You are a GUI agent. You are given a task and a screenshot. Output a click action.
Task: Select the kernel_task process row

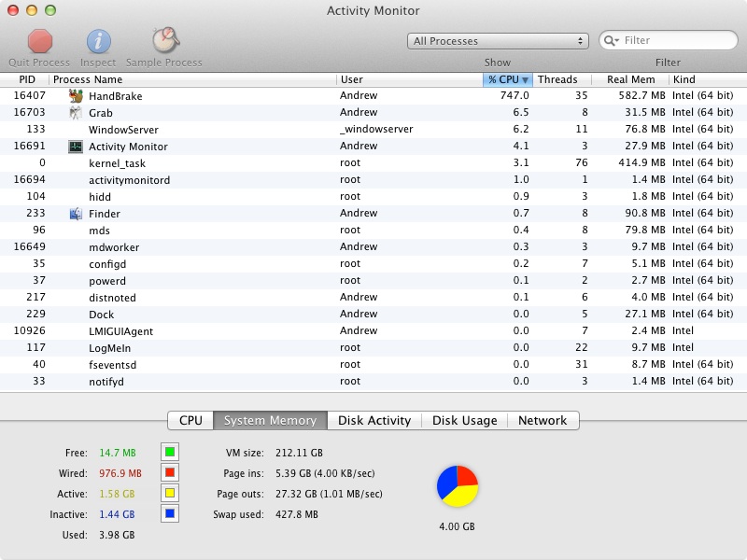click(373, 162)
